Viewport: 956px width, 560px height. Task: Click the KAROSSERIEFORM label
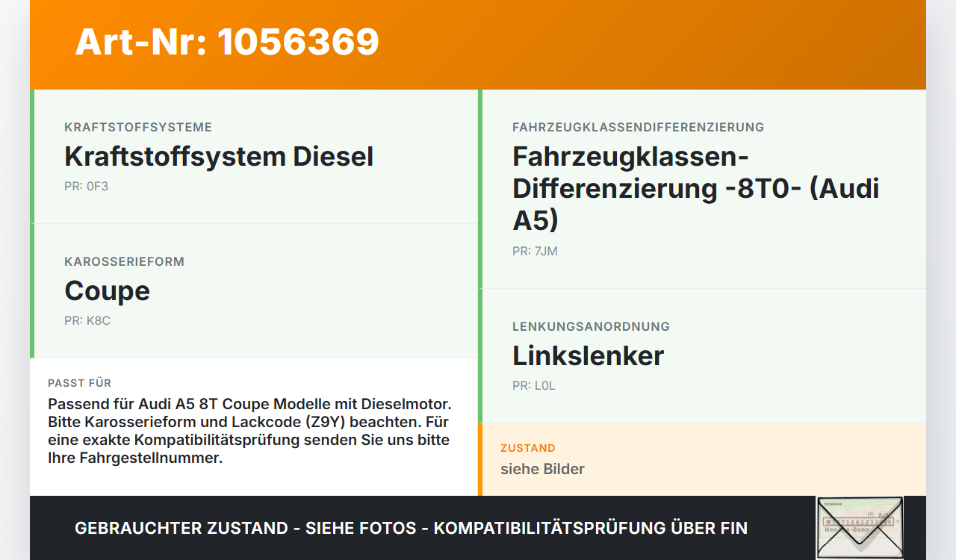[x=125, y=261]
